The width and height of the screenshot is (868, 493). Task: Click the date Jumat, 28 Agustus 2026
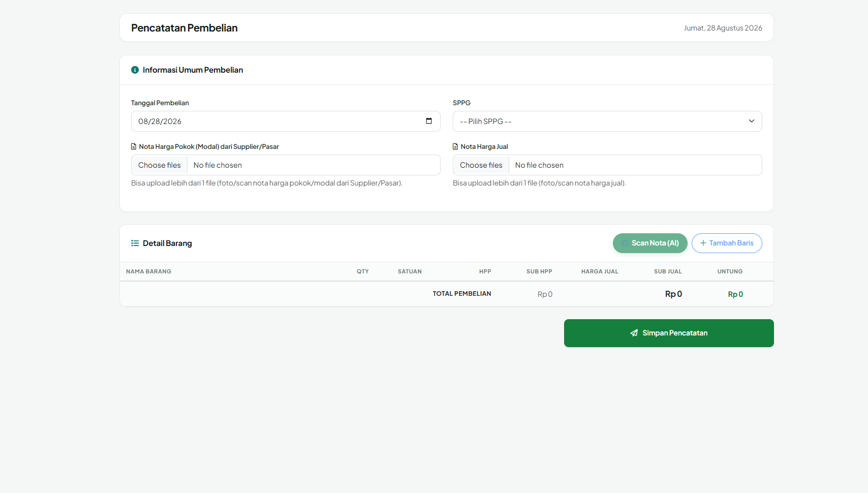(723, 28)
